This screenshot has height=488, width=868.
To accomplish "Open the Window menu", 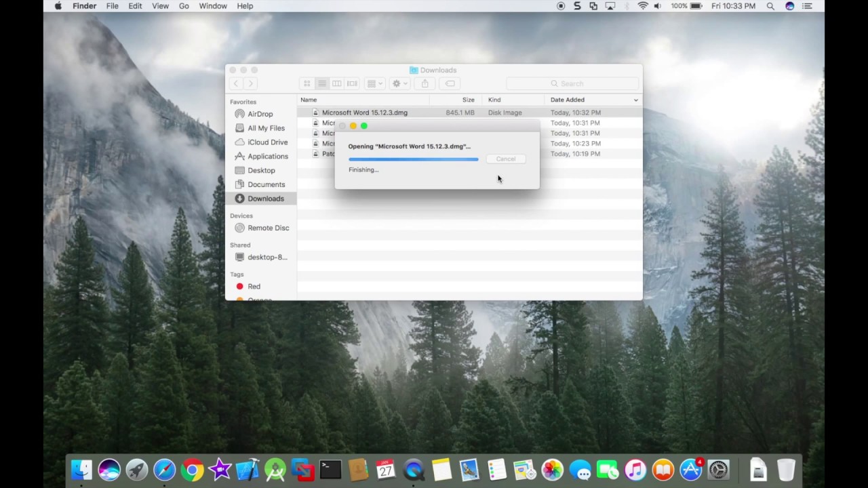I will coord(213,6).
